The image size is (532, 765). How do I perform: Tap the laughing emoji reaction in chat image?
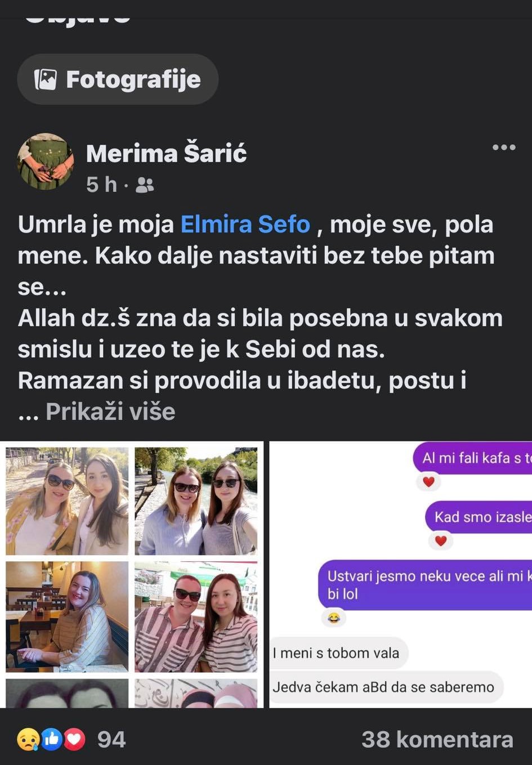tap(333, 618)
